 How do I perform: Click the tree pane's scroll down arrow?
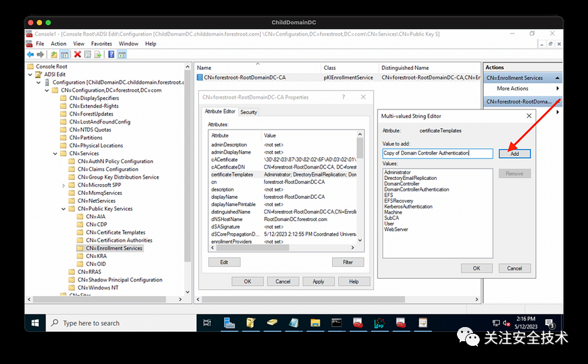coord(187,292)
